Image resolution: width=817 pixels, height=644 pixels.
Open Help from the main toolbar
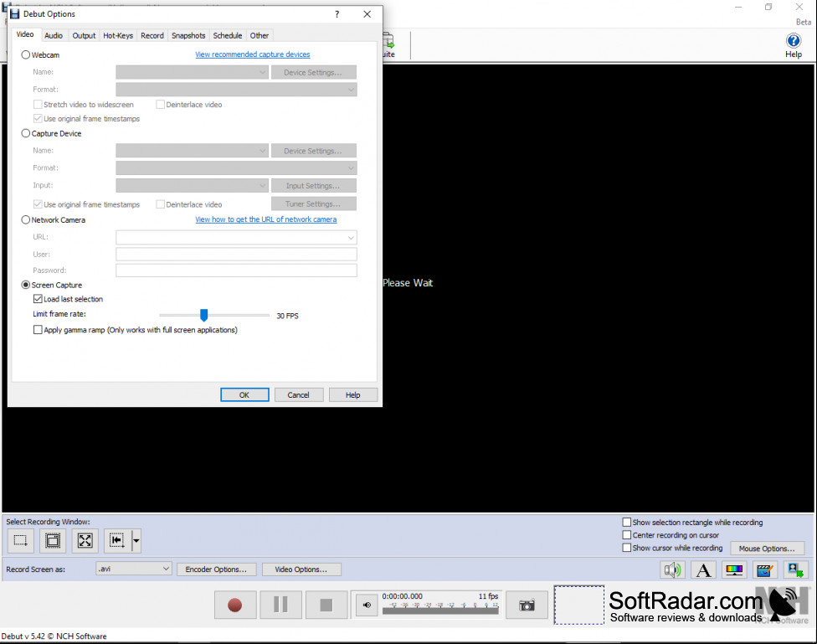pos(793,45)
